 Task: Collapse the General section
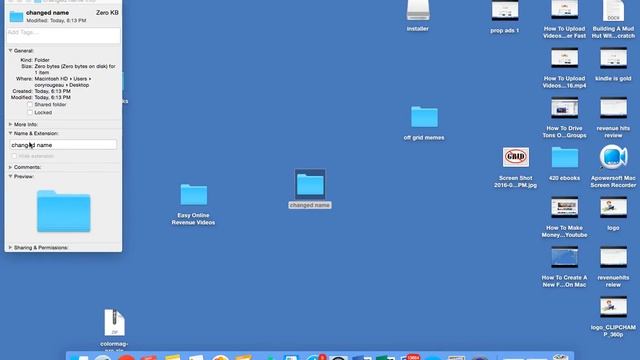coord(11,51)
